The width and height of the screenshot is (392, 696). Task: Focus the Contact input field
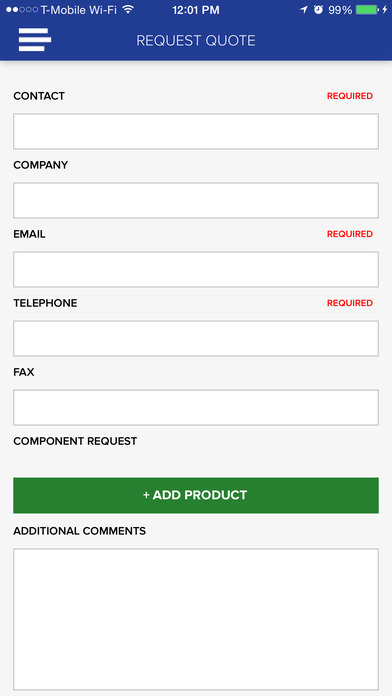pos(196,131)
